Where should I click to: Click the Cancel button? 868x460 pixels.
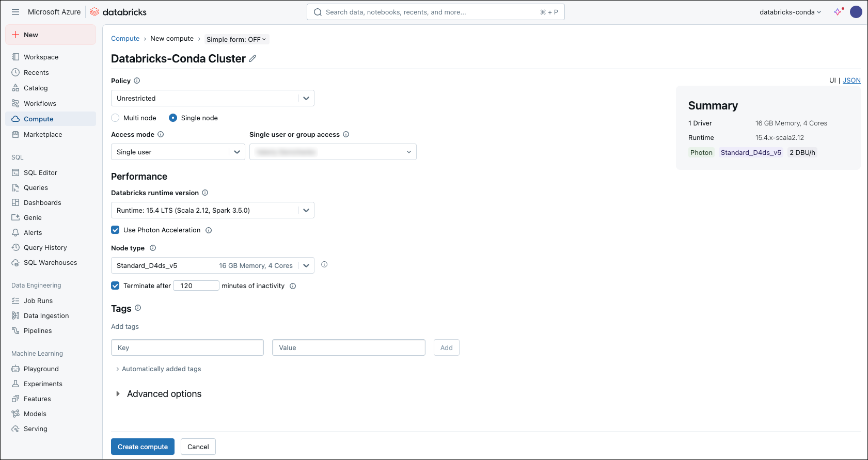198,447
